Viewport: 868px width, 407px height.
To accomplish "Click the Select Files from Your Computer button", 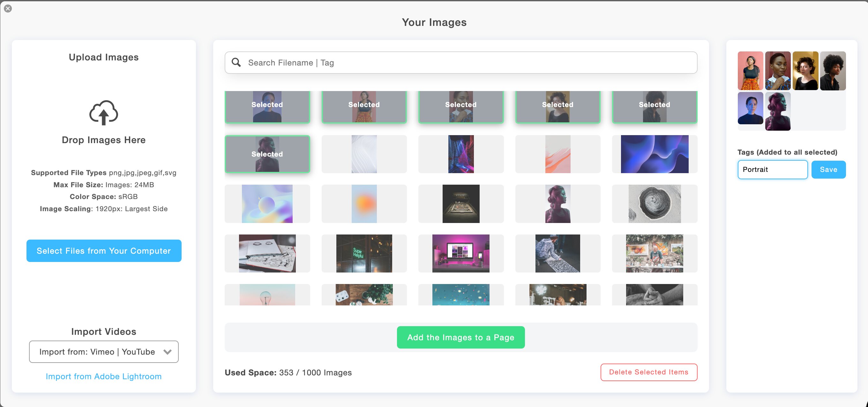I will click(103, 251).
